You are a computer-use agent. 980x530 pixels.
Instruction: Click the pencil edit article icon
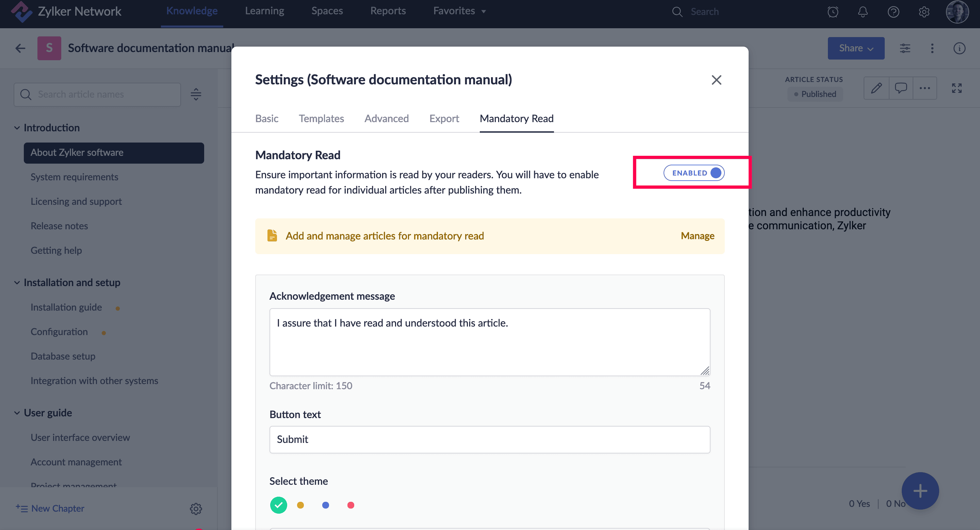pos(876,88)
